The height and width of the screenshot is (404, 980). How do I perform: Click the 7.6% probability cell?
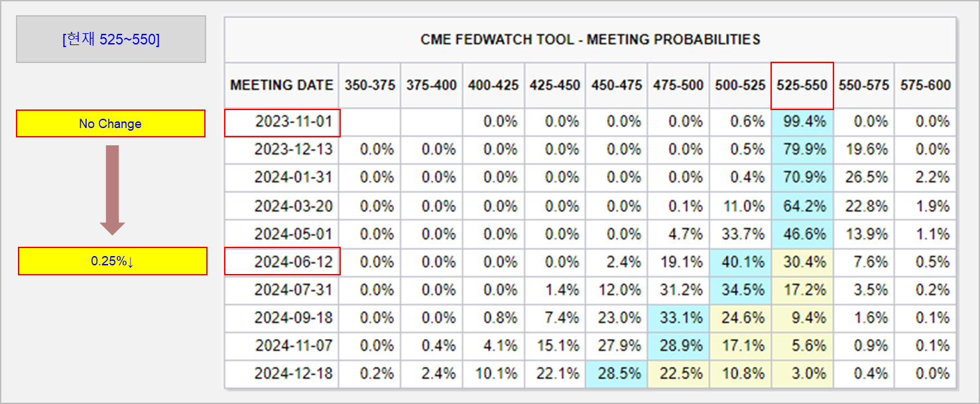click(x=864, y=262)
